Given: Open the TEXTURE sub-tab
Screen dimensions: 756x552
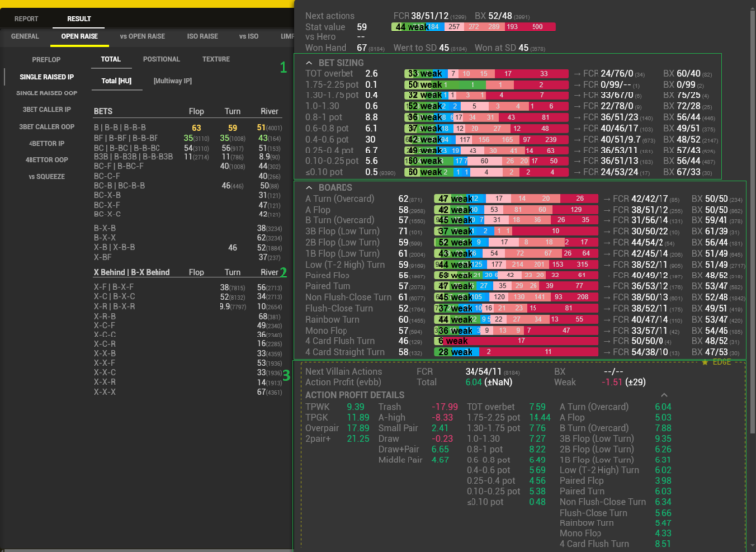Looking at the screenshot, I should [x=216, y=59].
